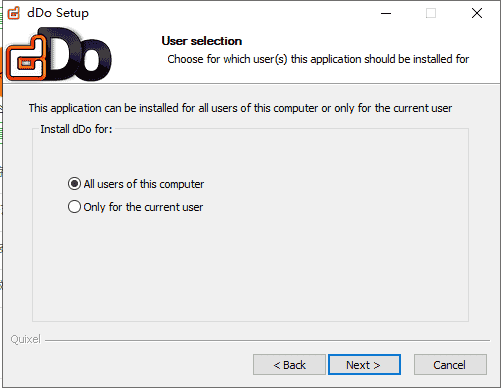Click the Choose for which user(s) subtitle
The image size is (503, 390).
click(319, 59)
